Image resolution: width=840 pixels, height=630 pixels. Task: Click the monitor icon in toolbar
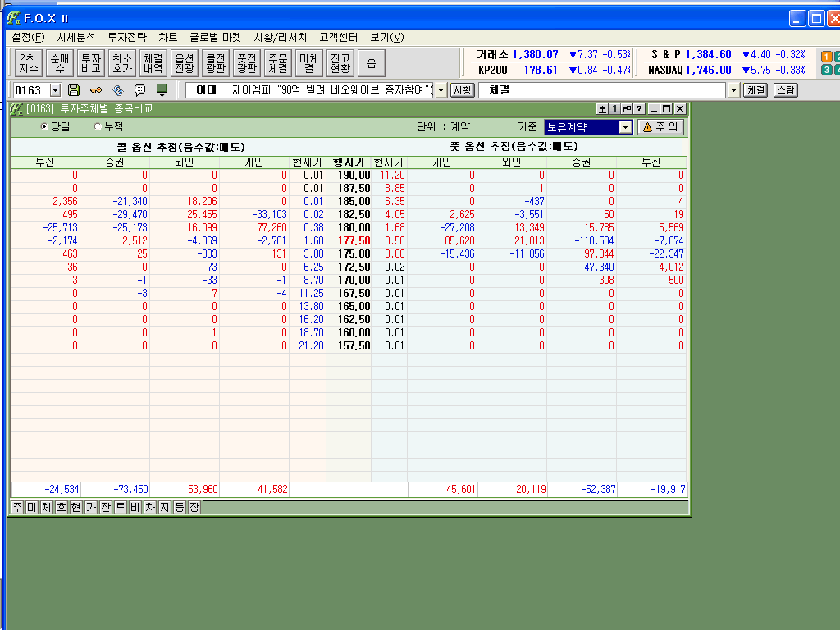click(x=162, y=90)
